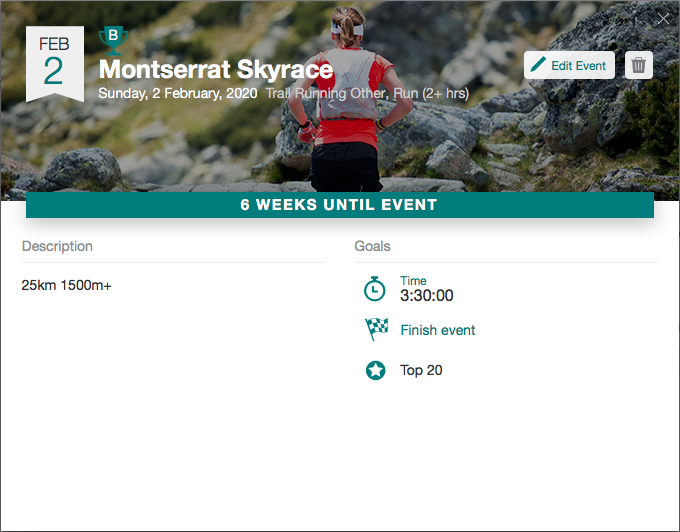Click the Trail Running Other, Run type text
This screenshot has height=532, width=680.
[x=367, y=93]
